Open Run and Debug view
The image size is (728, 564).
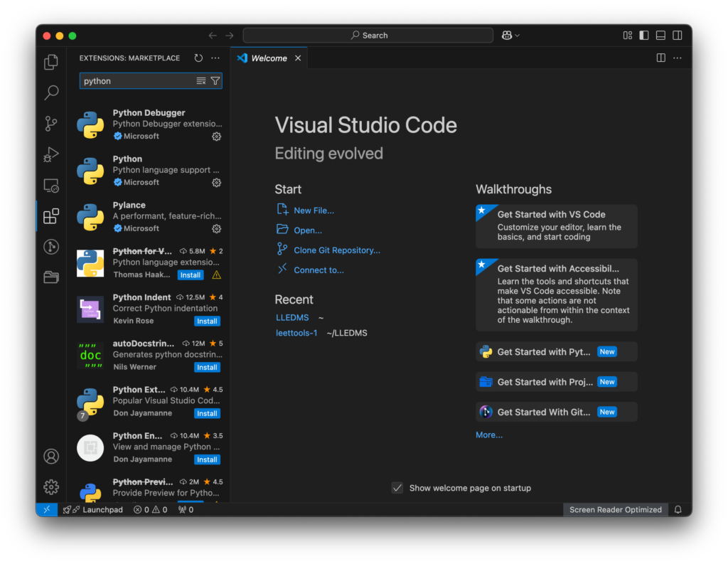tap(51, 154)
